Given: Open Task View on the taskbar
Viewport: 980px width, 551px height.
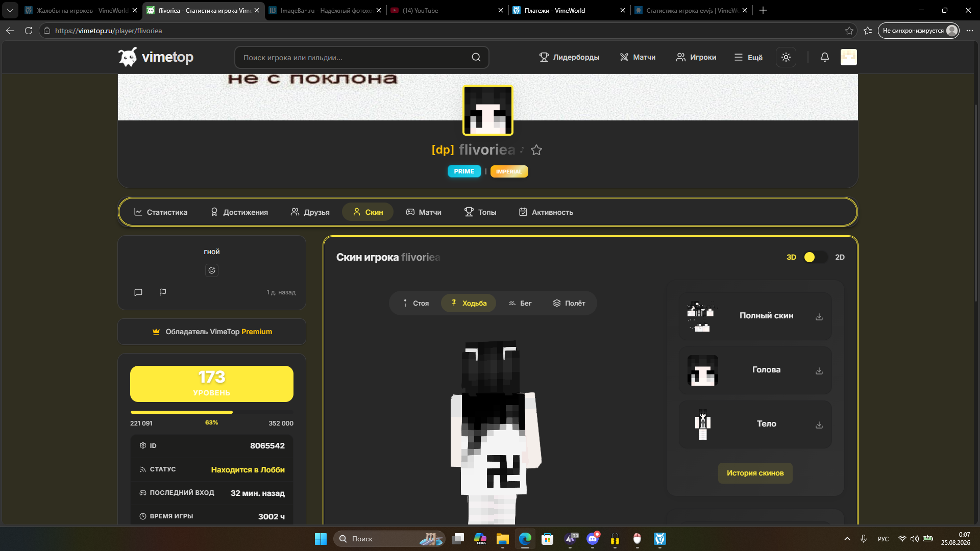Looking at the screenshot, I should [458, 539].
